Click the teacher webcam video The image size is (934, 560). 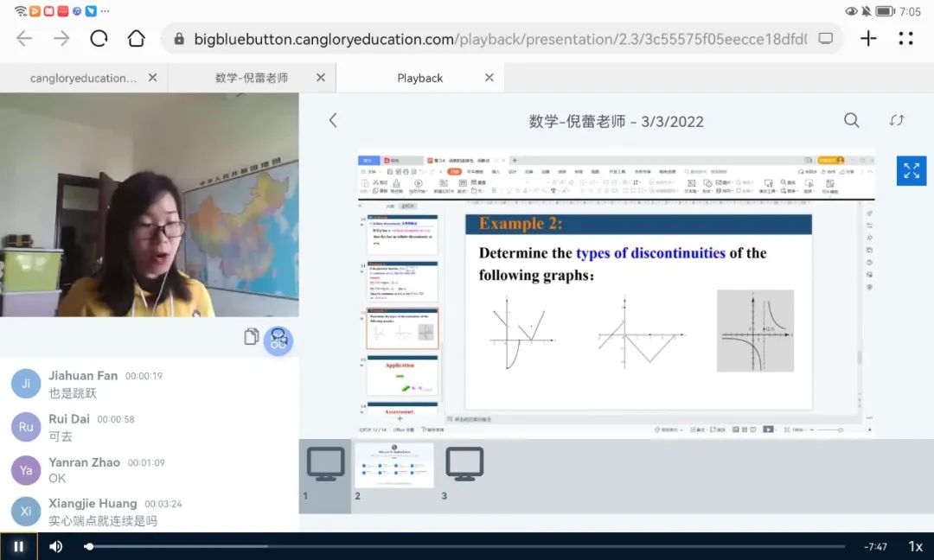150,205
